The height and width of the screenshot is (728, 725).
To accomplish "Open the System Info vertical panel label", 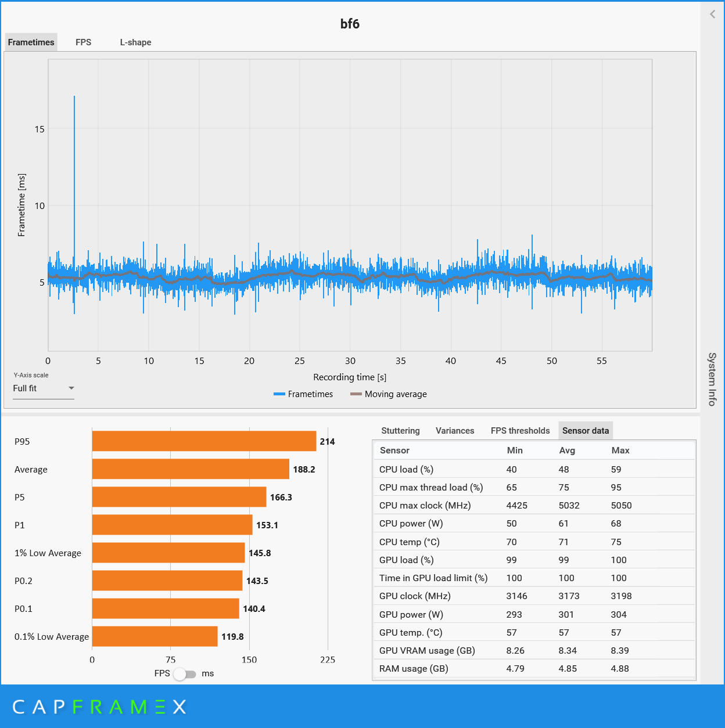I will coord(712,379).
